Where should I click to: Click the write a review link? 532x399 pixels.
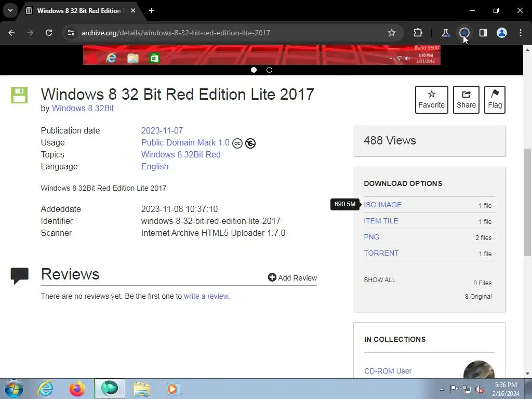206,296
